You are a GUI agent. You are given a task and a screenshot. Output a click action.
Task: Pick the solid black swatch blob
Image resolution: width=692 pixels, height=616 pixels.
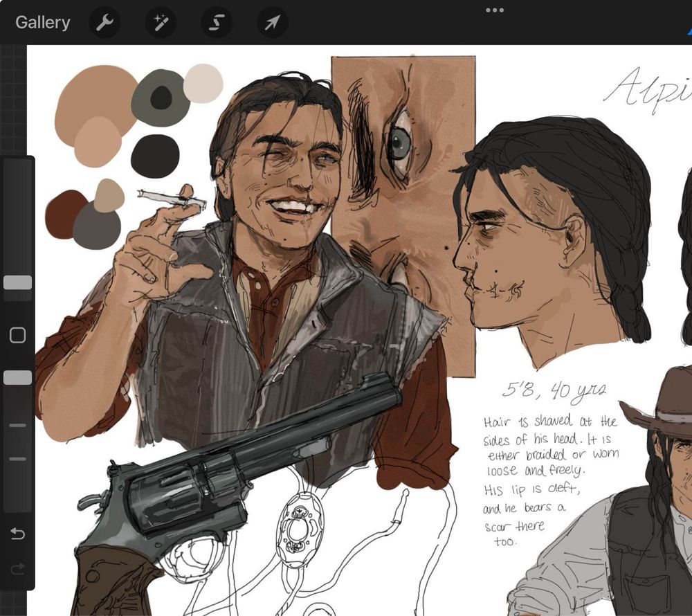pos(155,156)
